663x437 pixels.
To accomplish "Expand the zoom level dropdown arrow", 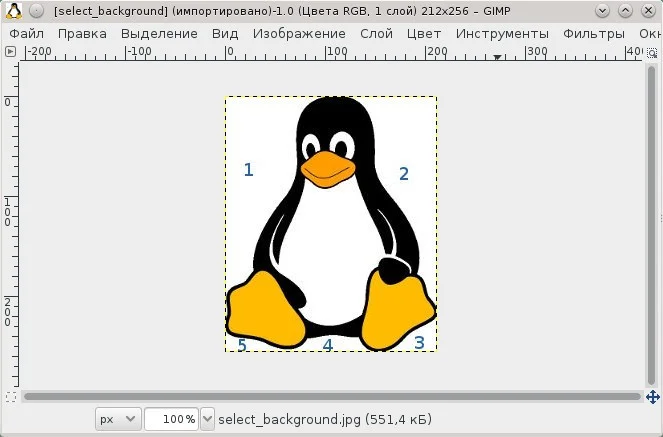I will [207, 419].
